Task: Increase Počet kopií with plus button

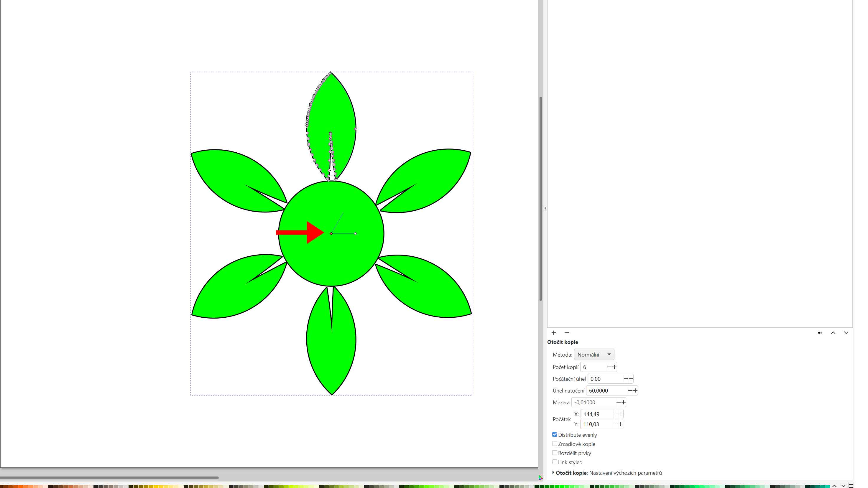Action: [614, 367]
